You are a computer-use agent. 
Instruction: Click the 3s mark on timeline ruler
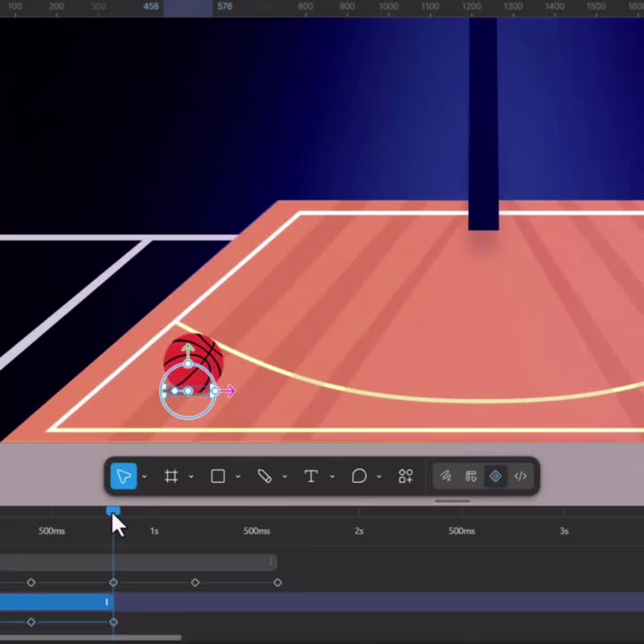coord(564,531)
